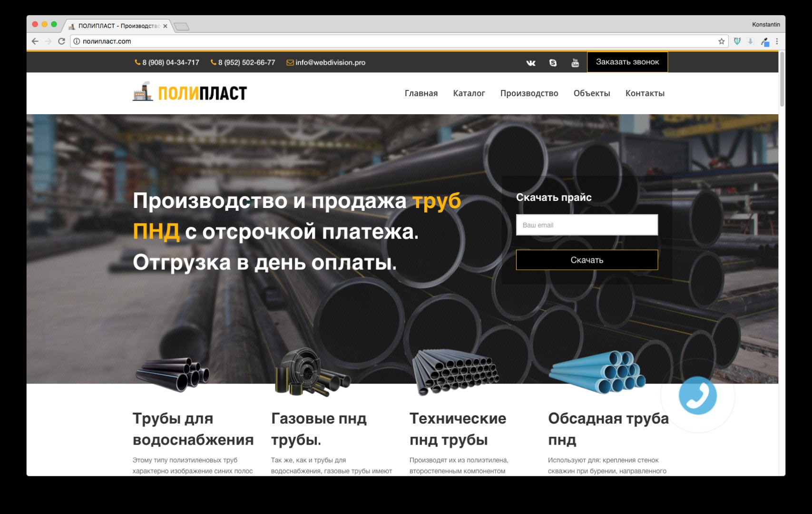Open the Chrome three-dot menu
Screen dimensions: 812x514
click(x=777, y=41)
